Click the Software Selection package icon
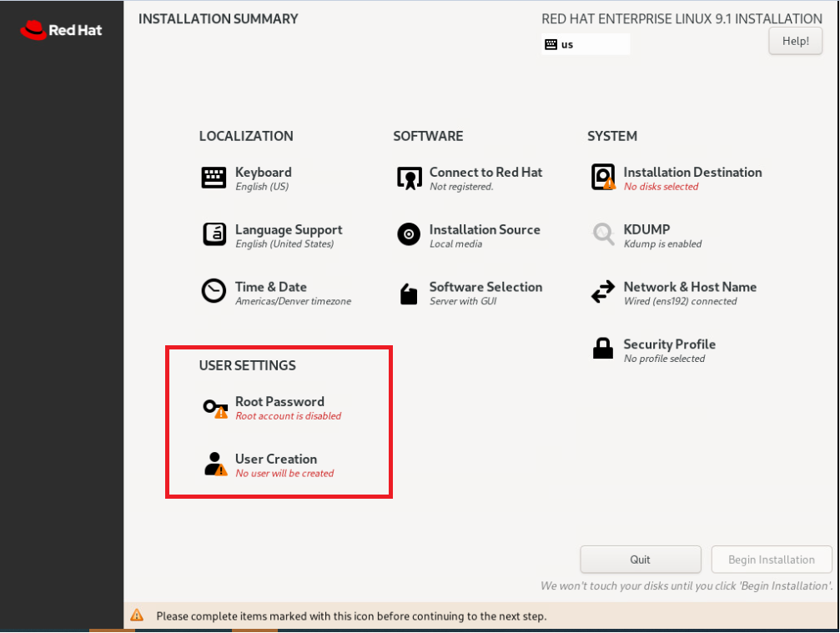Screen dimensions: 840x633 click(409, 293)
